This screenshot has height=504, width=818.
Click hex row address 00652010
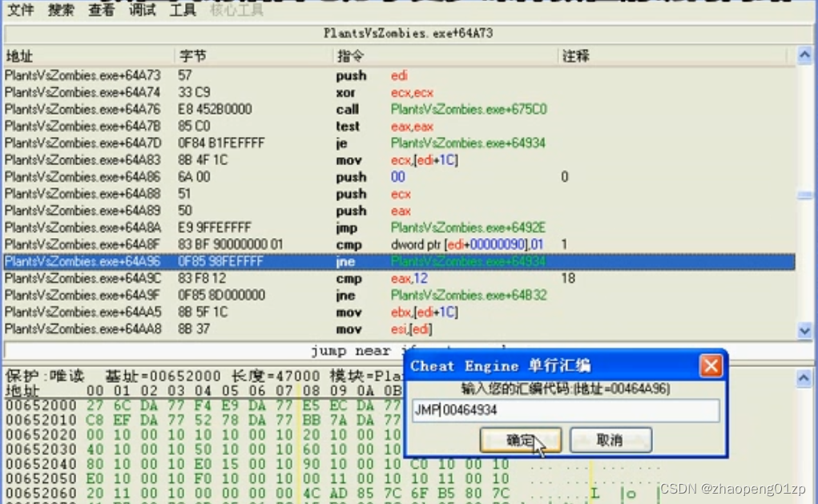(x=41, y=420)
